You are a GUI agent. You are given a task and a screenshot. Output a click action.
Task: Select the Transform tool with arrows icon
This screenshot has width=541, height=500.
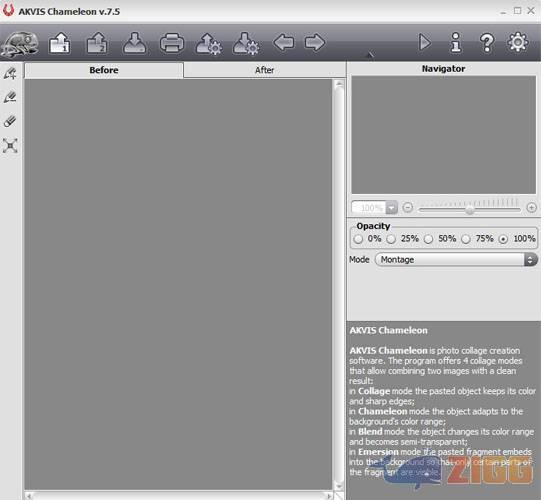click(x=10, y=146)
